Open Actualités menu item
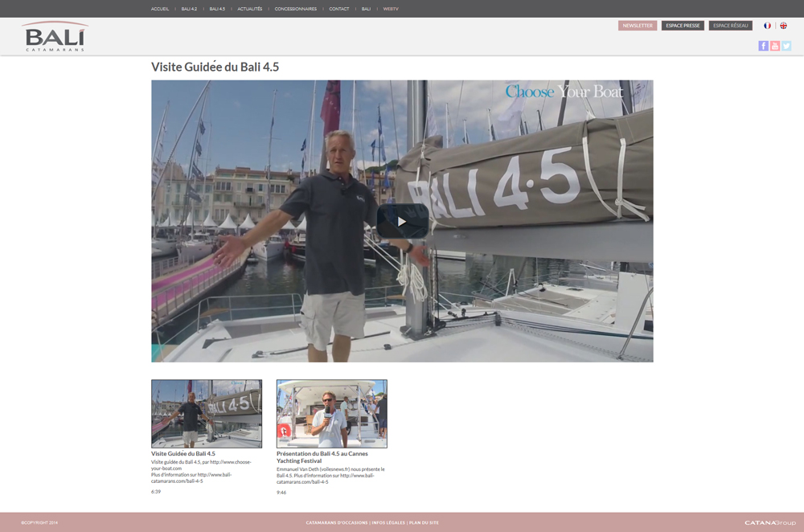804x532 pixels. tap(250, 9)
